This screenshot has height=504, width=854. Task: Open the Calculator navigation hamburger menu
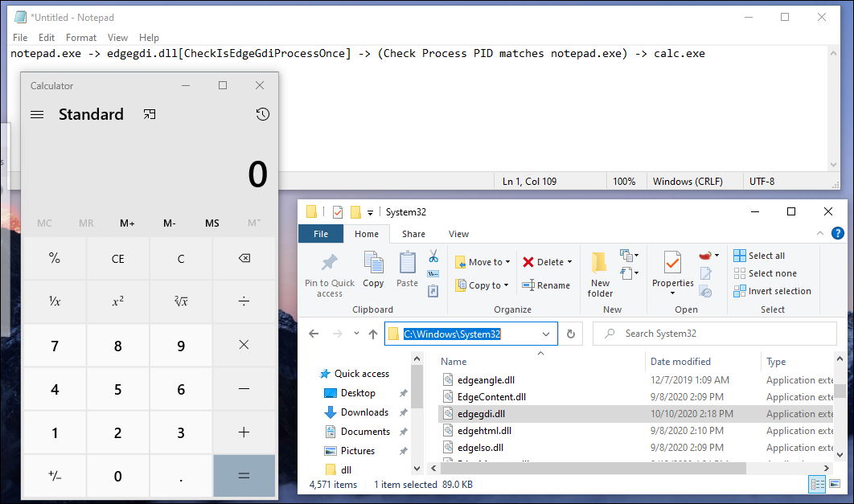[x=37, y=114]
